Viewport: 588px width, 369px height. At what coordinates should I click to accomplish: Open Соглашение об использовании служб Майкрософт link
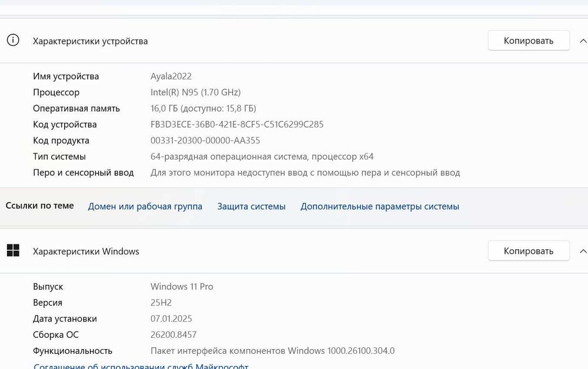[141, 366]
